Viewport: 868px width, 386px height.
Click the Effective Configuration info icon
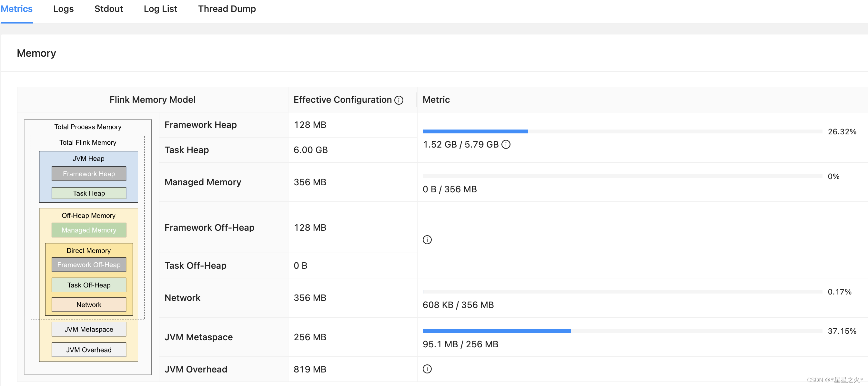tap(399, 100)
